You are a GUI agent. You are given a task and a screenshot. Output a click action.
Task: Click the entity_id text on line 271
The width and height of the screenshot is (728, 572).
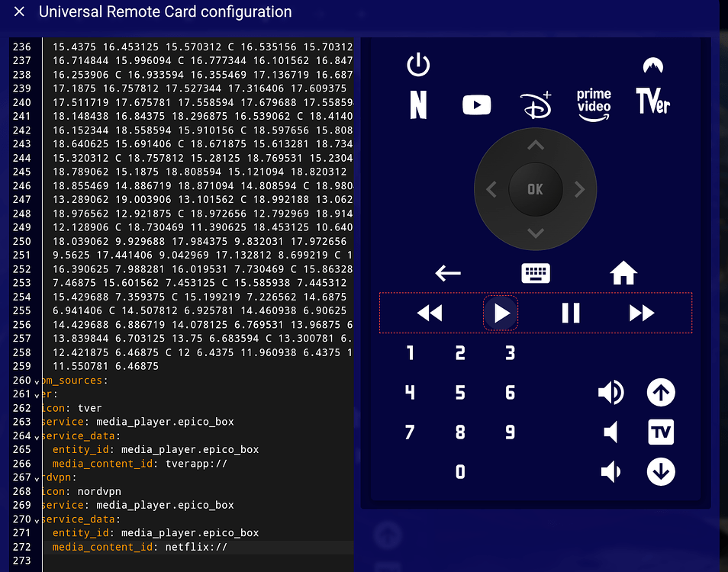pos(156,533)
